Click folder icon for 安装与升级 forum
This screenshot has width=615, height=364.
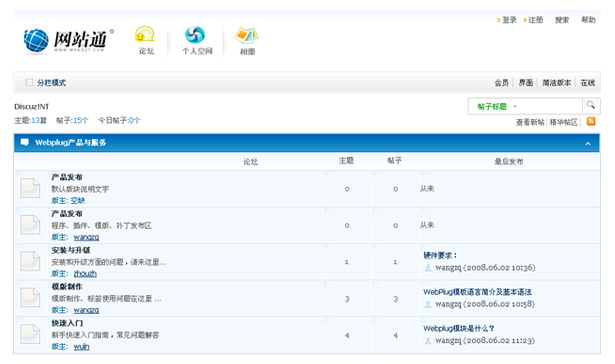pos(30,261)
